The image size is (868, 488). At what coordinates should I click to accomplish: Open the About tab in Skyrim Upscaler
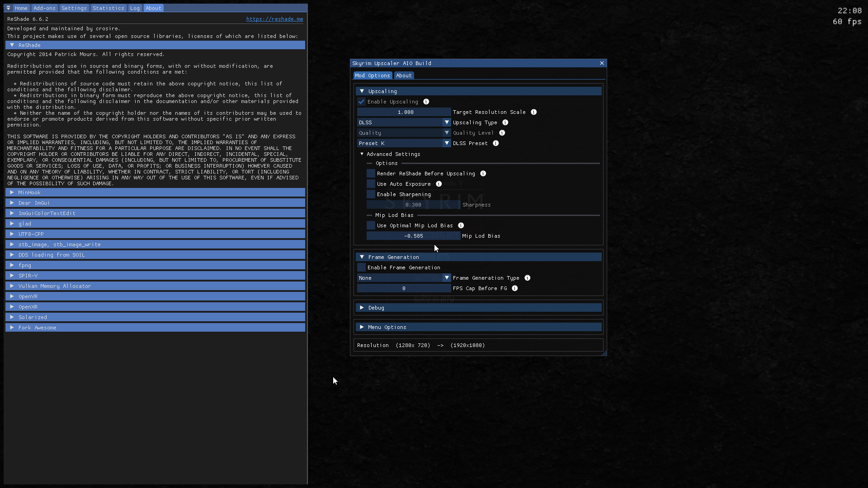(x=404, y=75)
